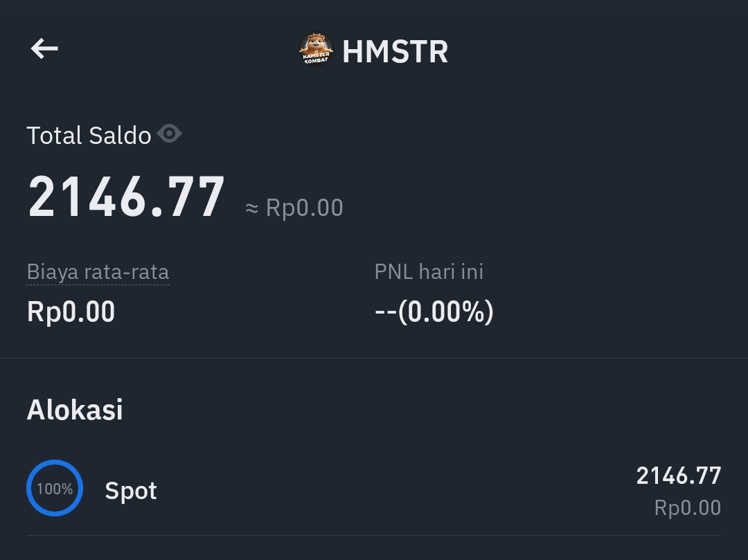The image size is (748, 560).
Task: Tap the Rp0.00 average cost value
Action: pos(71,312)
